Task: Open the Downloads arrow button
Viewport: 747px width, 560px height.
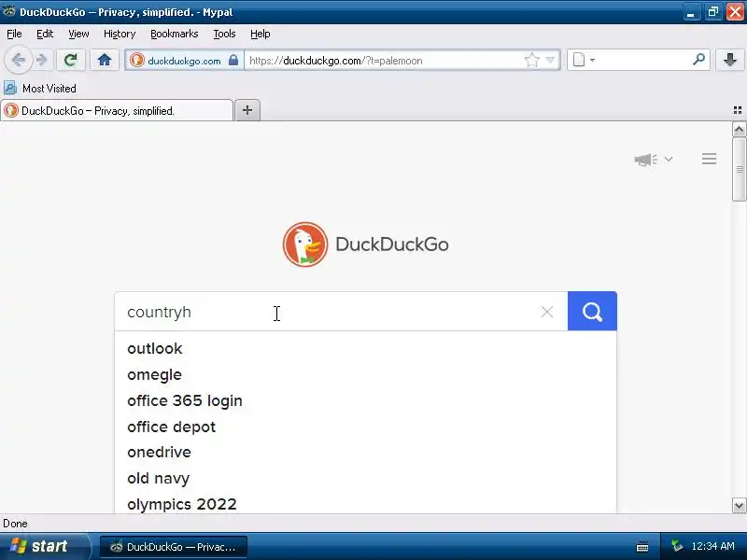Action: tap(730, 60)
